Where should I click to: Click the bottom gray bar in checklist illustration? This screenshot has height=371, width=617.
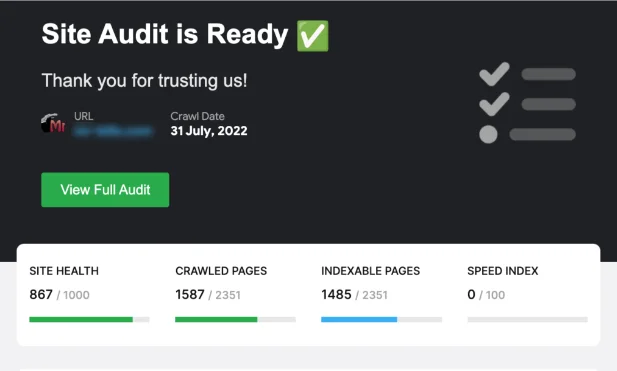(x=543, y=134)
